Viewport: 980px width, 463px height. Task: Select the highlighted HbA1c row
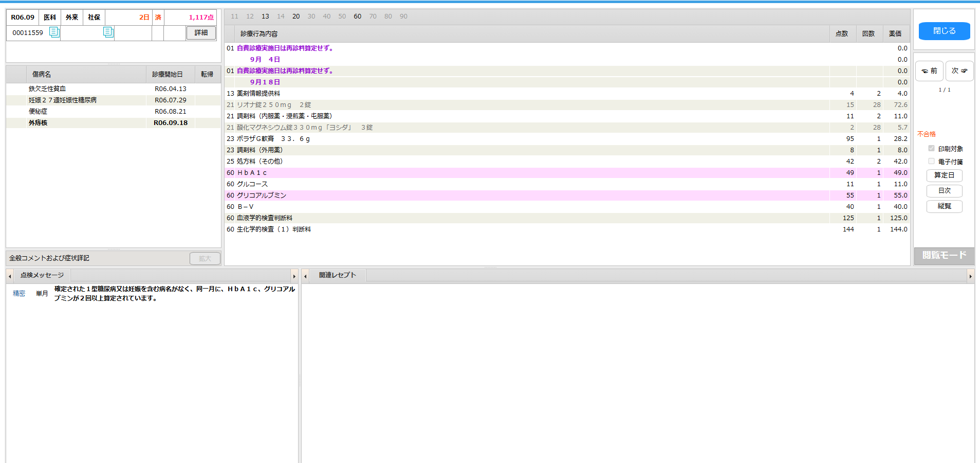tap(567, 173)
